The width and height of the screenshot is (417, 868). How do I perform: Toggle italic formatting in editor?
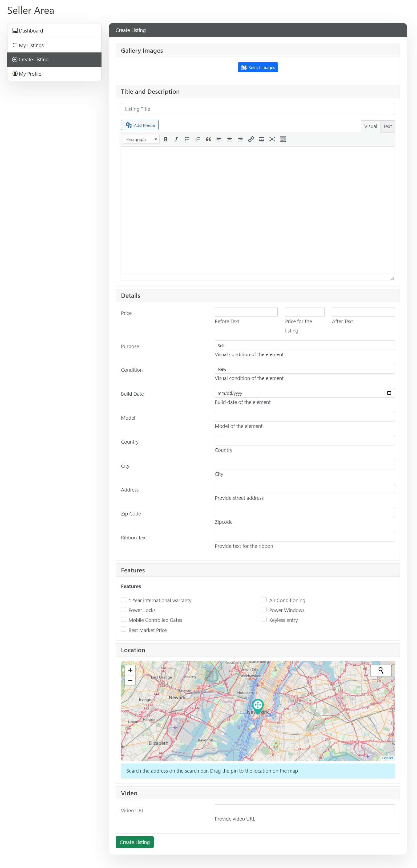pyautogui.click(x=176, y=139)
